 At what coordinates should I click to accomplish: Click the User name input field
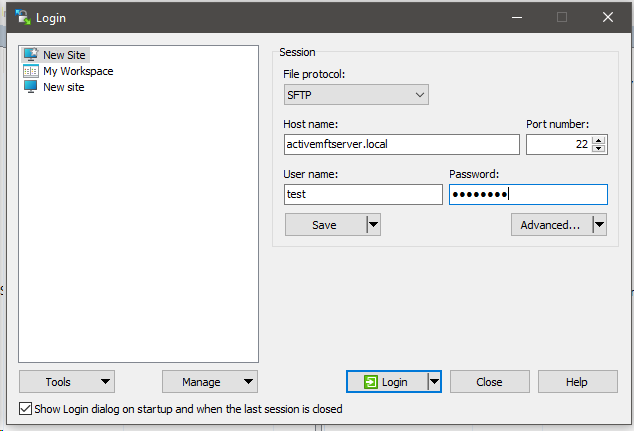(x=363, y=195)
